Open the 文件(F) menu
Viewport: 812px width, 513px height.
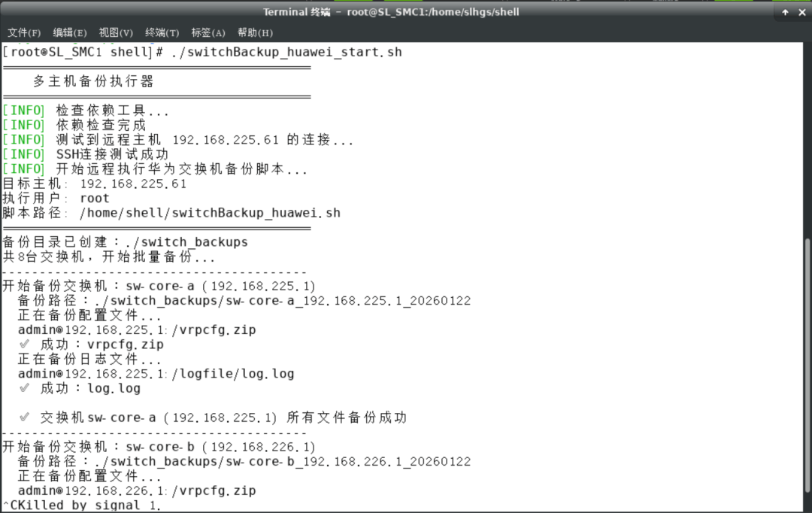(24, 33)
